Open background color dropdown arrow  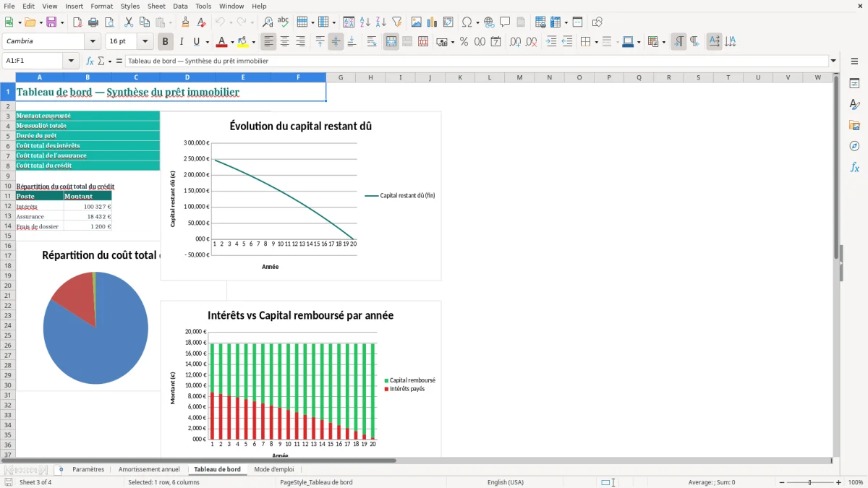[253, 42]
